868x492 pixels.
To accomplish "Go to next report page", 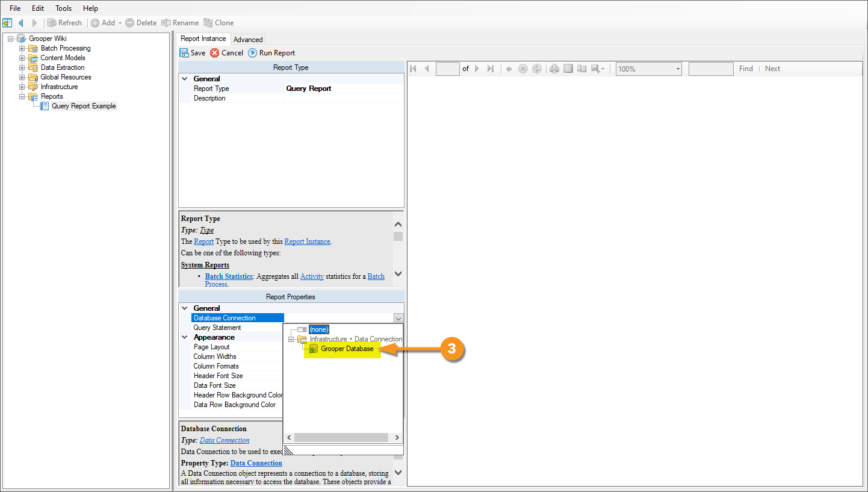I will pos(477,69).
